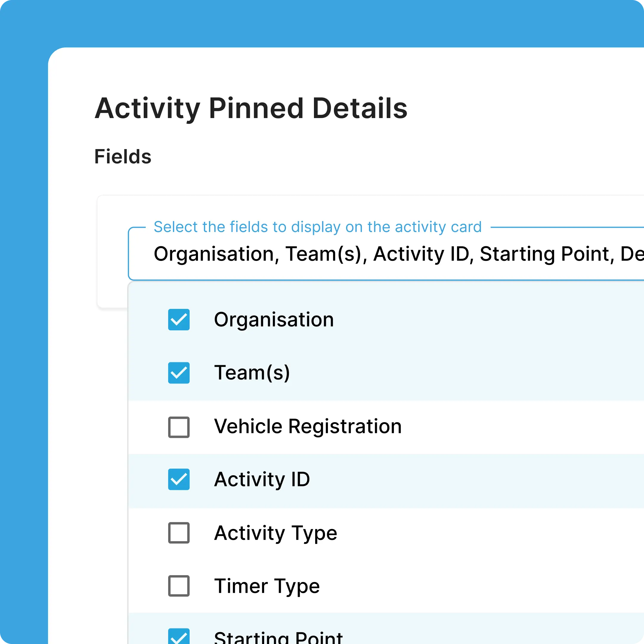
Task: Enable the Activity Type checkbox
Action: tap(179, 533)
